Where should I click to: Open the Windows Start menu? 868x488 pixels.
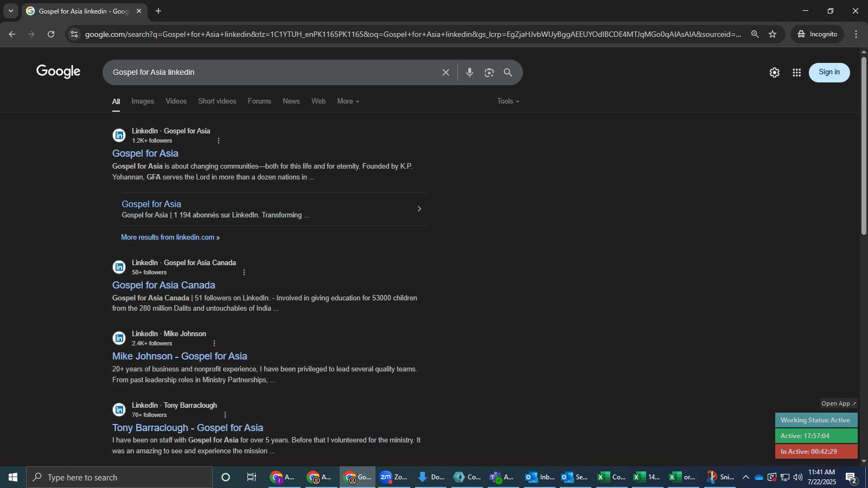click(x=13, y=477)
